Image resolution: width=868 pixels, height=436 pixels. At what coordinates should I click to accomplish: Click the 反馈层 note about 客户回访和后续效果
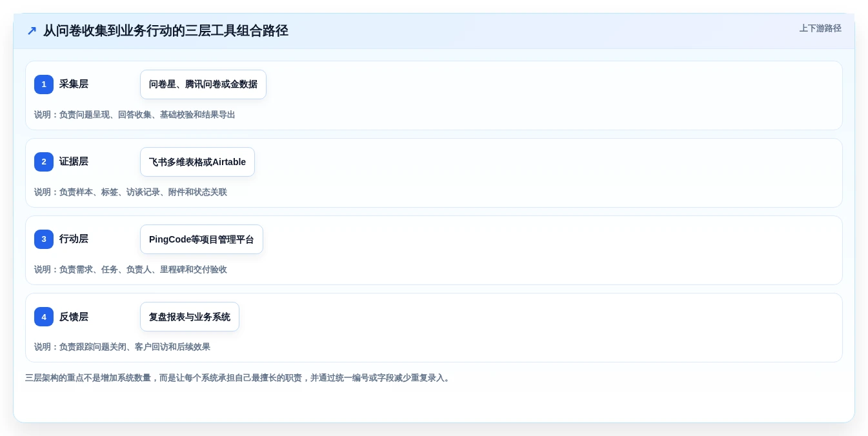point(122,347)
